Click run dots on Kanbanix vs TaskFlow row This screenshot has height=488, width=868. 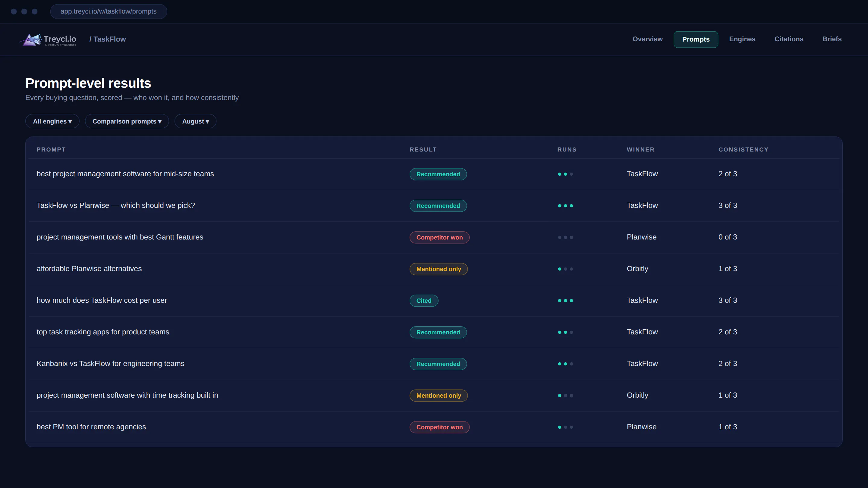(x=565, y=364)
